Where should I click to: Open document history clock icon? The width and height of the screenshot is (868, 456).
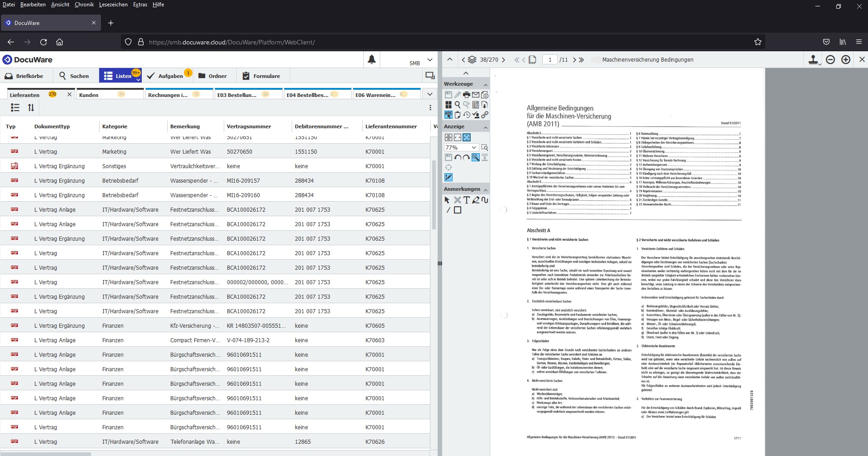466,115
